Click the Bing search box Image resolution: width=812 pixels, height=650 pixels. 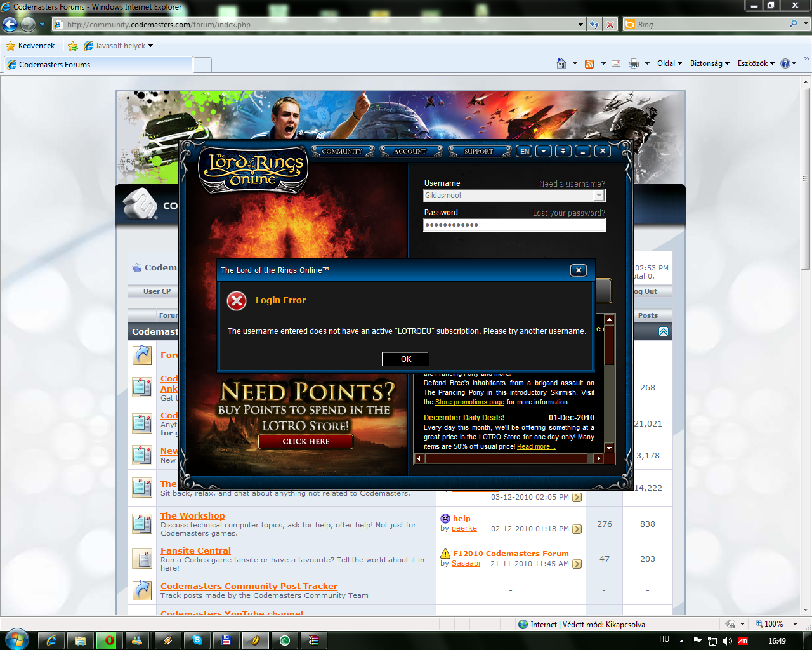[710, 24]
